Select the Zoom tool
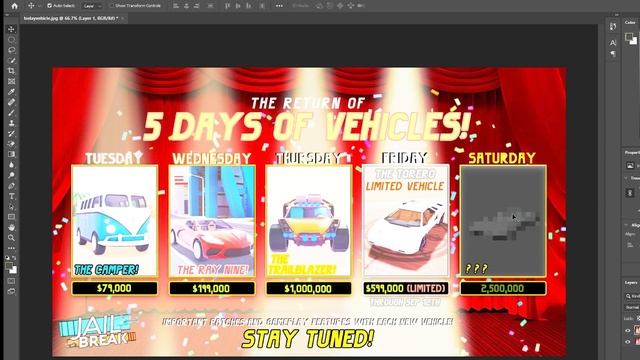This screenshot has height=360, width=640. 11,238
